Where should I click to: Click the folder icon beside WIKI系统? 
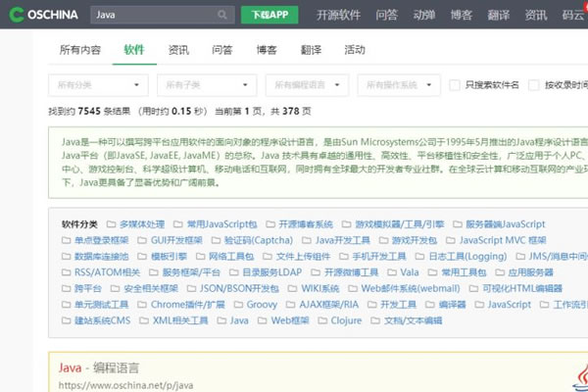coord(292,288)
